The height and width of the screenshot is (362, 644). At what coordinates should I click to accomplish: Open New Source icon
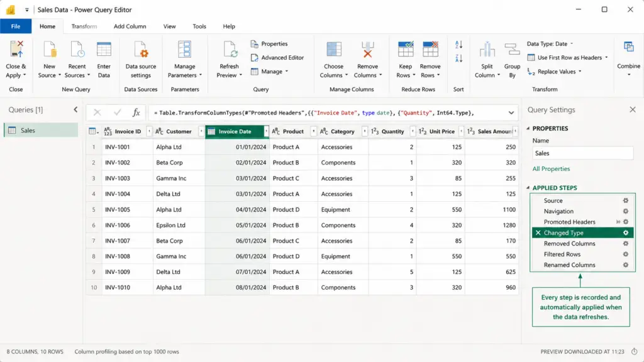(49, 49)
